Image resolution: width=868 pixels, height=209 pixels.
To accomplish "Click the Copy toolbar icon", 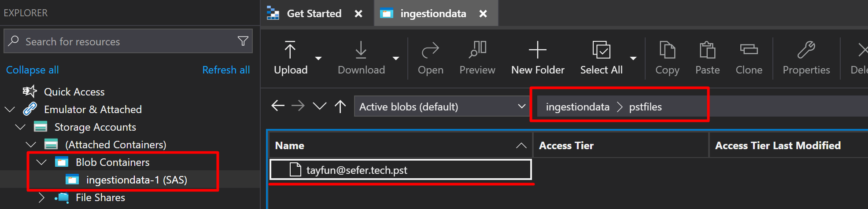I will click(x=667, y=50).
